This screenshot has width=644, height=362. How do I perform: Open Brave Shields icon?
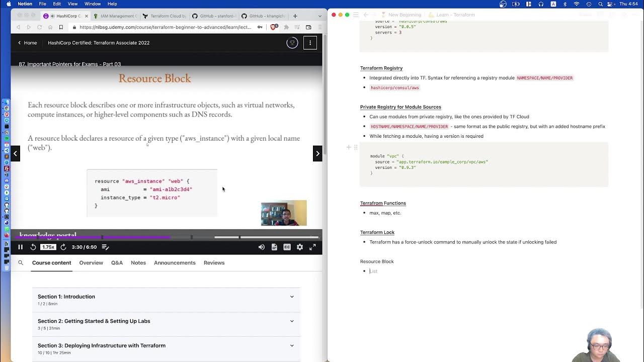274,27
